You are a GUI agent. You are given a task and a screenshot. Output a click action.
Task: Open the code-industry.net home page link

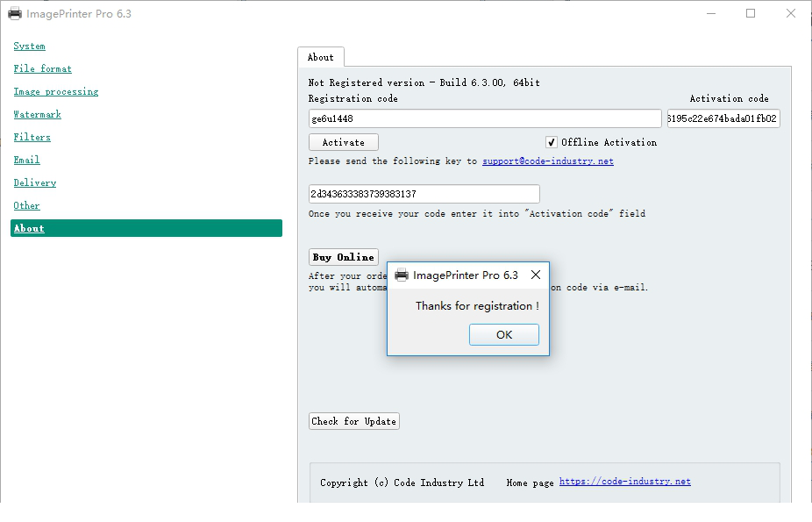coord(624,482)
